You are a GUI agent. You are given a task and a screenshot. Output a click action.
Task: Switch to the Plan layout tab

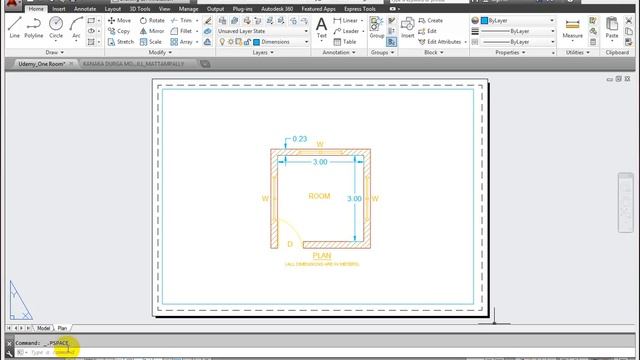(x=62, y=328)
